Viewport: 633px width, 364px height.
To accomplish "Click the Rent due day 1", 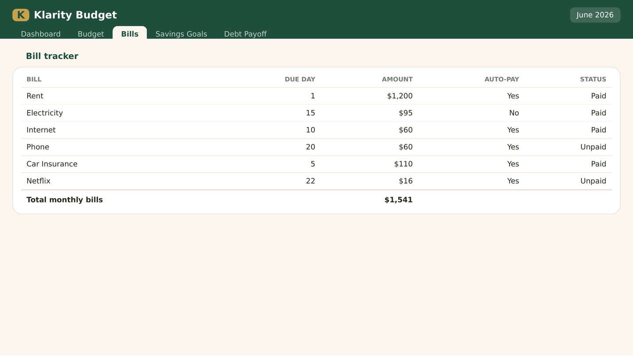I will point(313,96).
